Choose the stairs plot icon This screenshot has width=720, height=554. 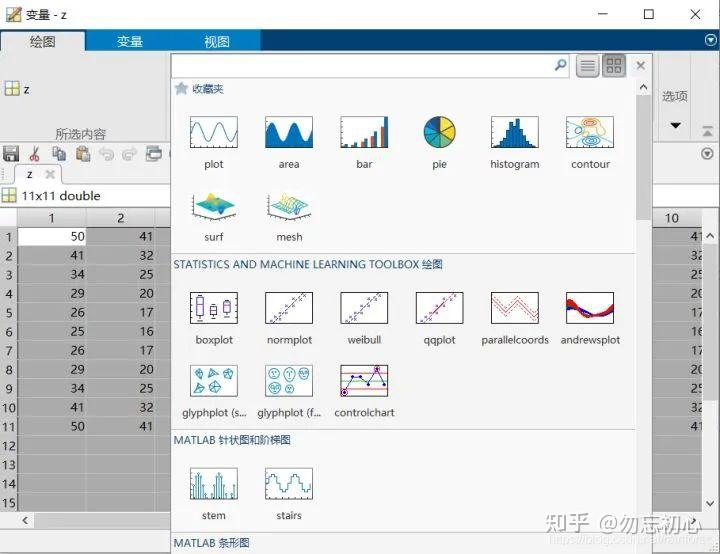pyautogui.click(x=289, y=484)
